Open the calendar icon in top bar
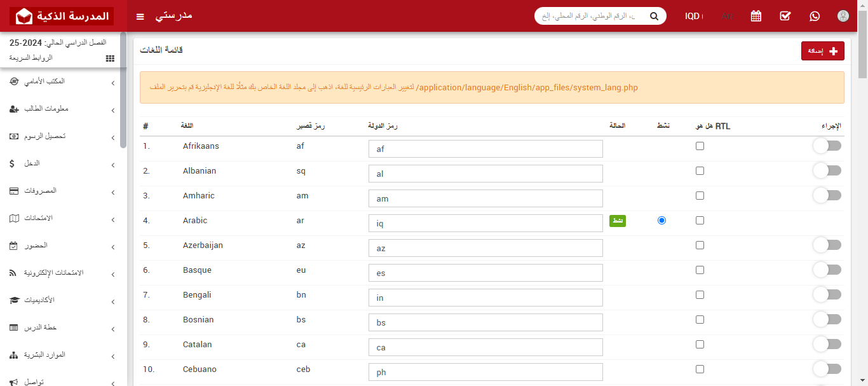Image resolution: width=868 pixels, height=386 pixels. [756, 16]
